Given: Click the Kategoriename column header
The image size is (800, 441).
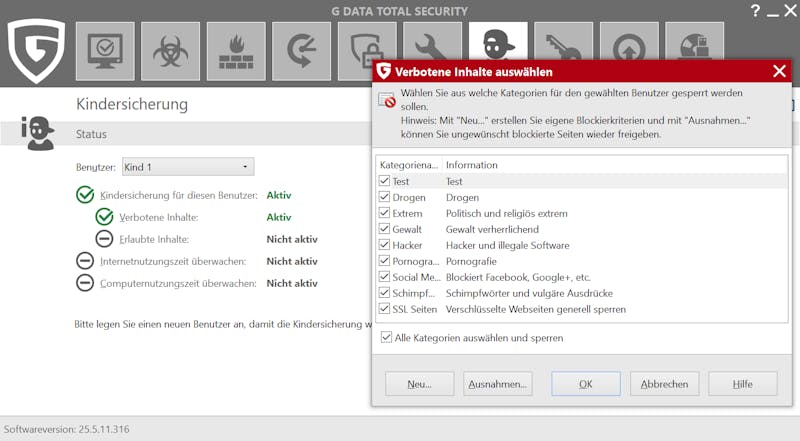Looking at the screenshot, I should (x=409, y=165).
